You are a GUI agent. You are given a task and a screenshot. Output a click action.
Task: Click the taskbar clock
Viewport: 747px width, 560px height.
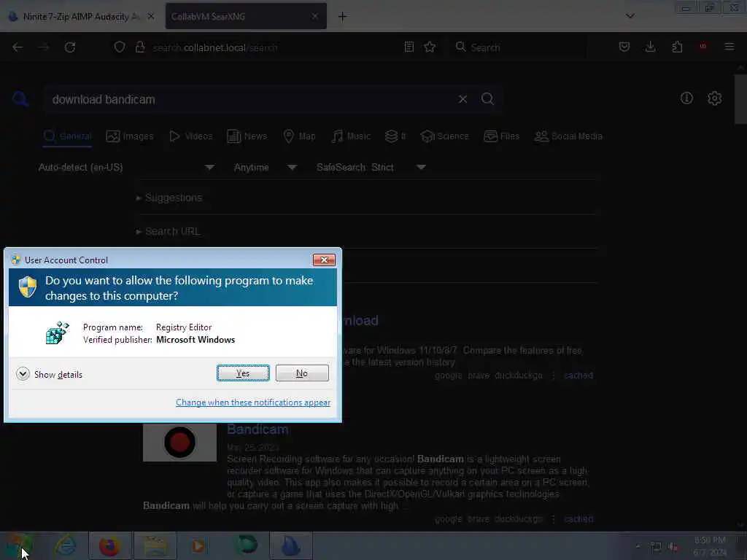tap(710, 546)
